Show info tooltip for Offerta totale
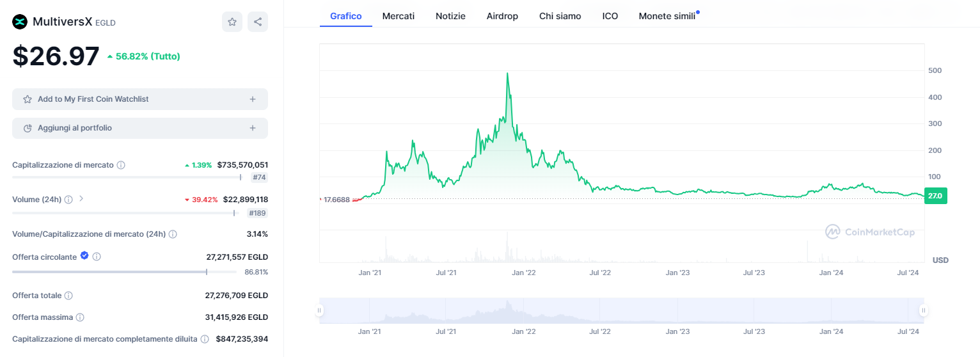The width and height of the screenshot is (980, 357). [68, 296]
